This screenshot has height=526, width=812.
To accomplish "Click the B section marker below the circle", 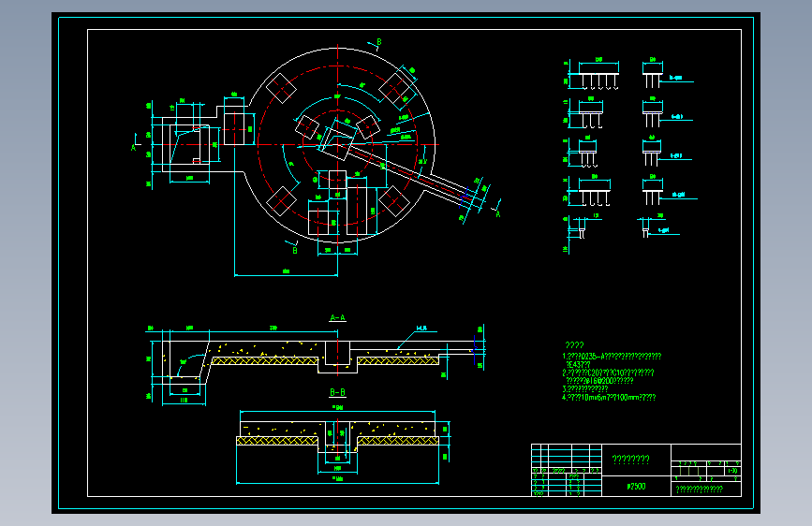I will click(295, 251).
